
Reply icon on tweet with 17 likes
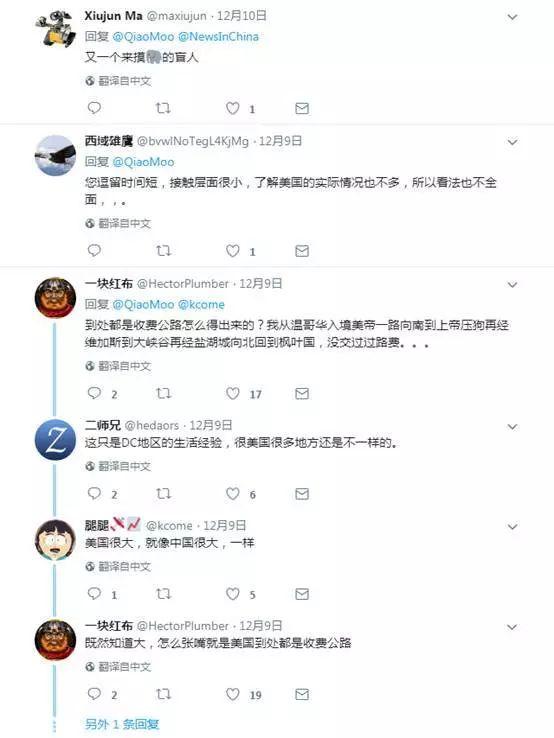(x=94, y=393)
